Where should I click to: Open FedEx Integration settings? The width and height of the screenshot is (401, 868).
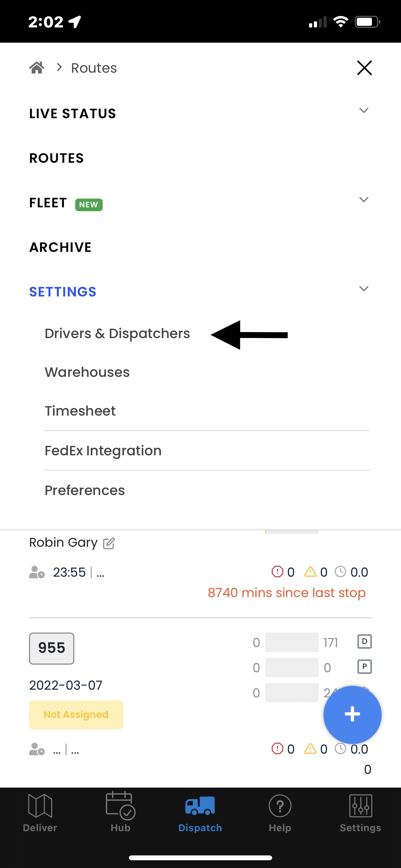pos(103,451)
